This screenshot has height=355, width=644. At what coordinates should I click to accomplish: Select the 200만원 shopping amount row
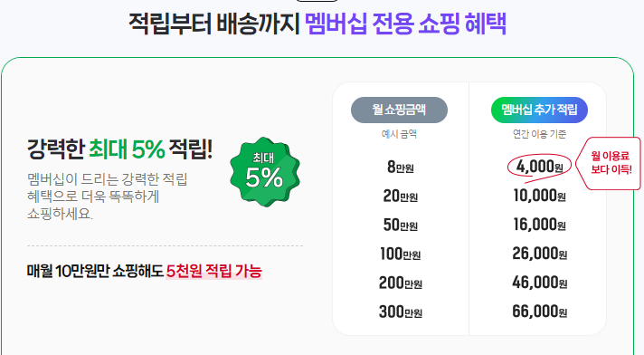[401, 283]
